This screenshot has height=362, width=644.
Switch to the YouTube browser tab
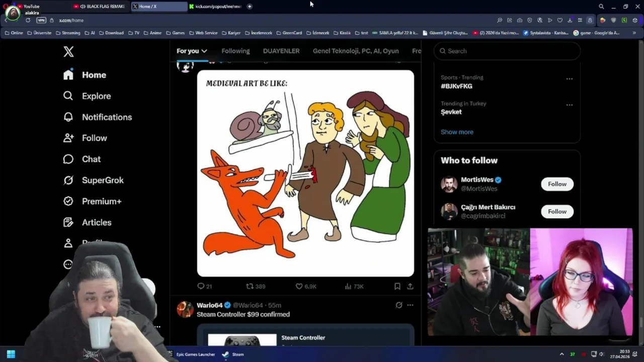coord(31,7)
